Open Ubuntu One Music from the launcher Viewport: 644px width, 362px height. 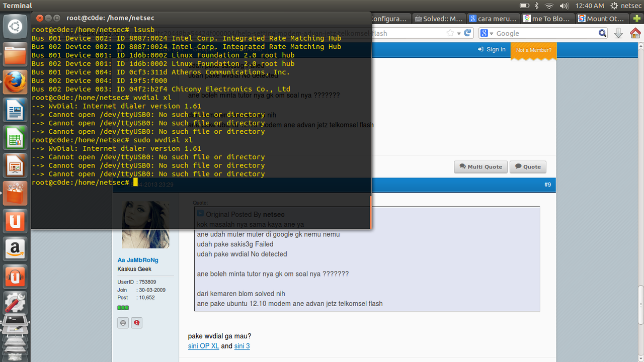(15, 276)
